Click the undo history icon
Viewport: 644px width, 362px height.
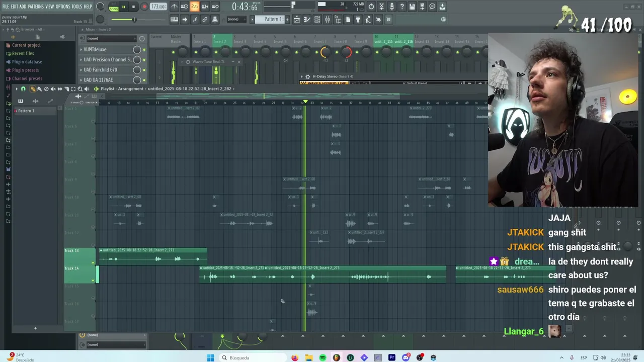(371, 7)
